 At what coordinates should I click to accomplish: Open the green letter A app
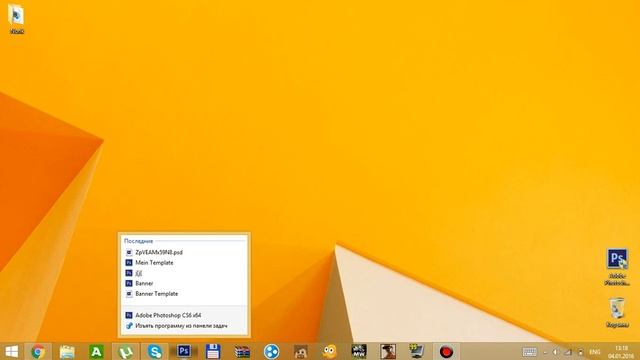point(96,351)
